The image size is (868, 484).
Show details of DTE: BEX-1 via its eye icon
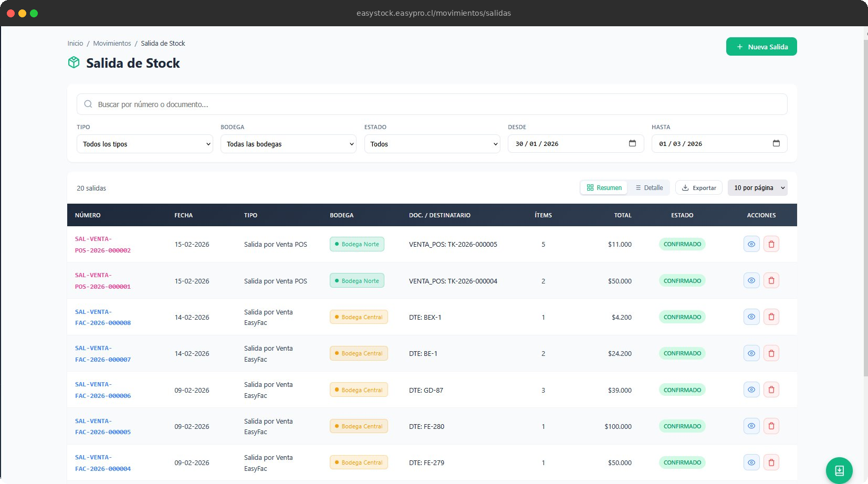tap(751, 317)
